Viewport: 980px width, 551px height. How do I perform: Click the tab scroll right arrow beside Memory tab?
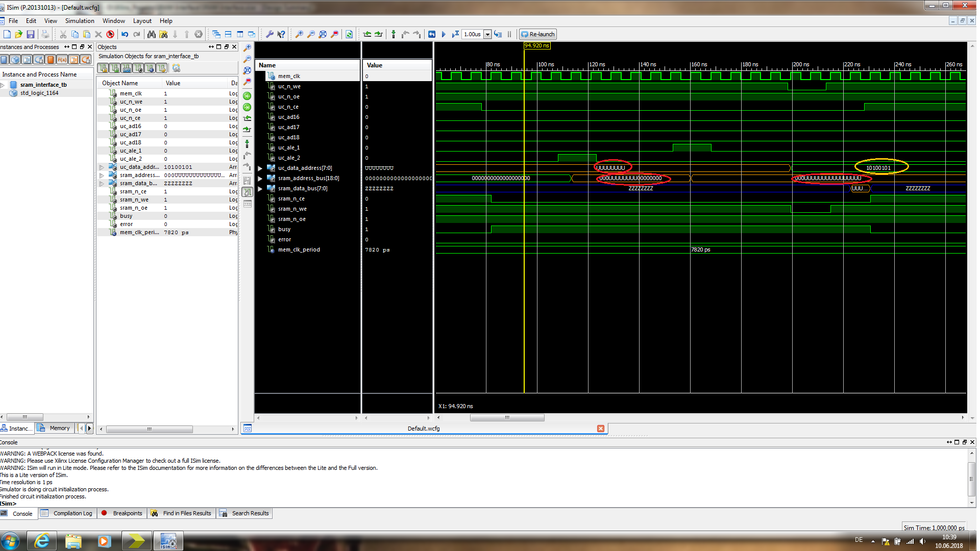tap(90, 428)
